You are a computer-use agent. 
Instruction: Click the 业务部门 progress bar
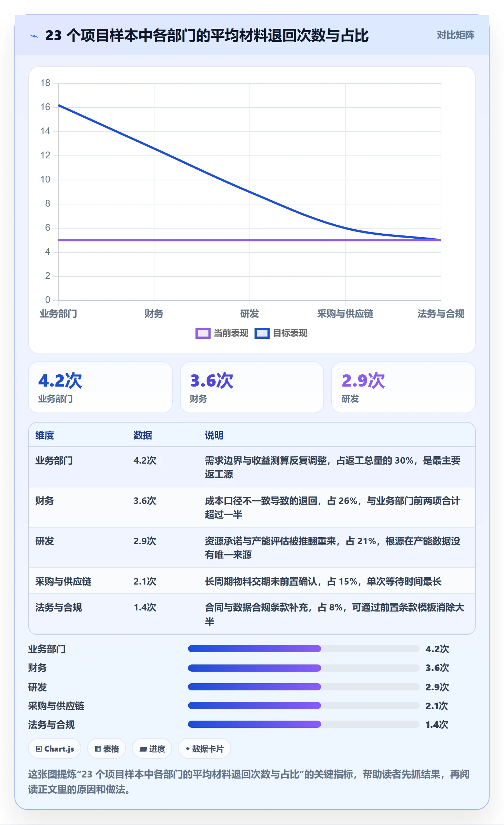click(303, 649)
